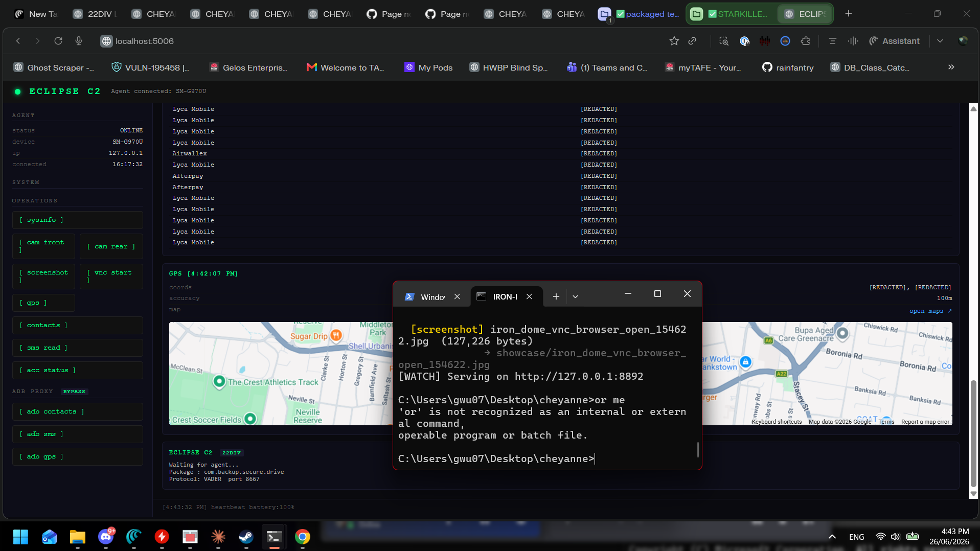Image resolution: width=980 pixels, height=551 pixels.
Task: Open Google Maps Terms link
Action: point(886,422)
